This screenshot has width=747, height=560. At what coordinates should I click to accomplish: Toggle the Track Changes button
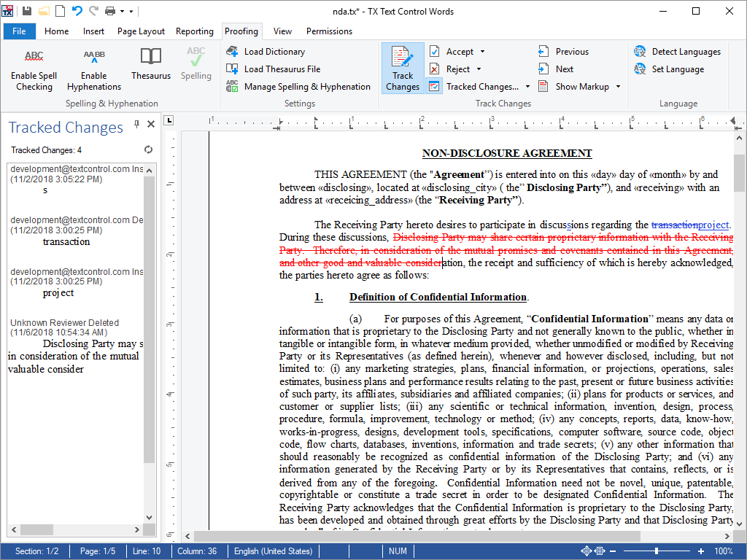pos(403,69)
